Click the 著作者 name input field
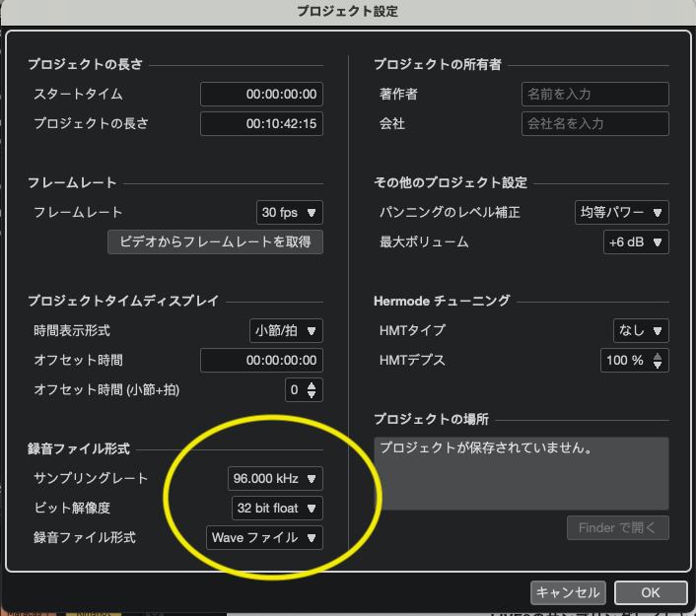 (x=594, y=95)
